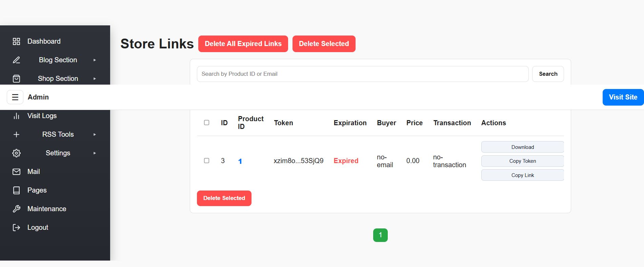This screenshot has width=644, height=267.
Task: Open Product ID 1 link
Action: coord(240,161)
